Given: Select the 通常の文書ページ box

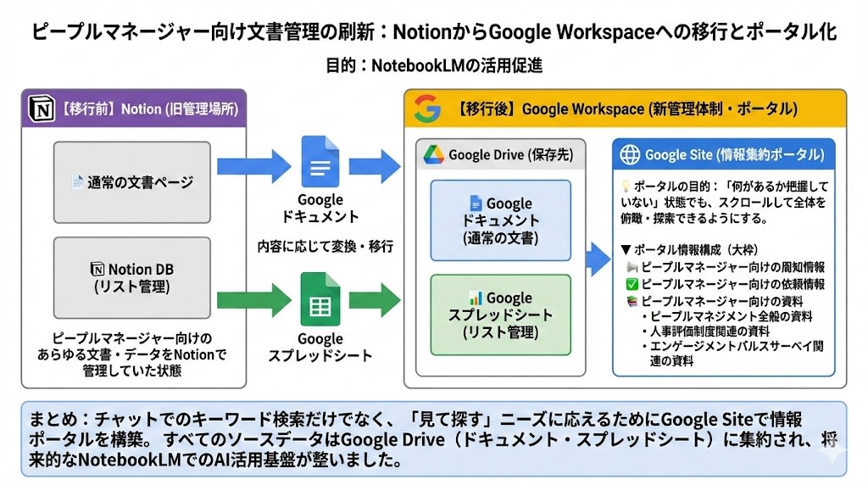Looking at the screenshot, I should pos(132,182).
